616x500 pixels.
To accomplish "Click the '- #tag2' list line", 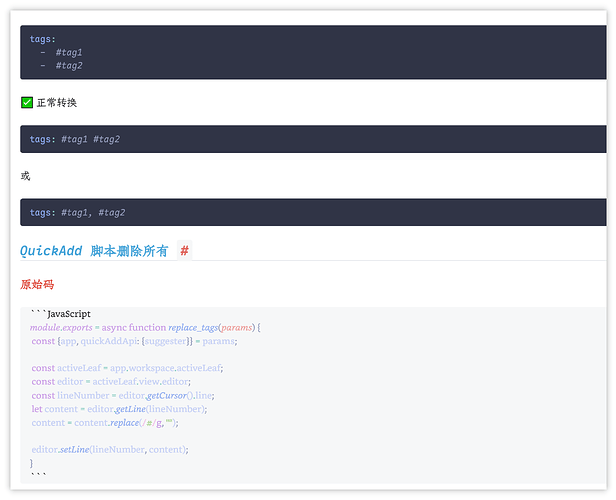I will click(x=61, y=66).
